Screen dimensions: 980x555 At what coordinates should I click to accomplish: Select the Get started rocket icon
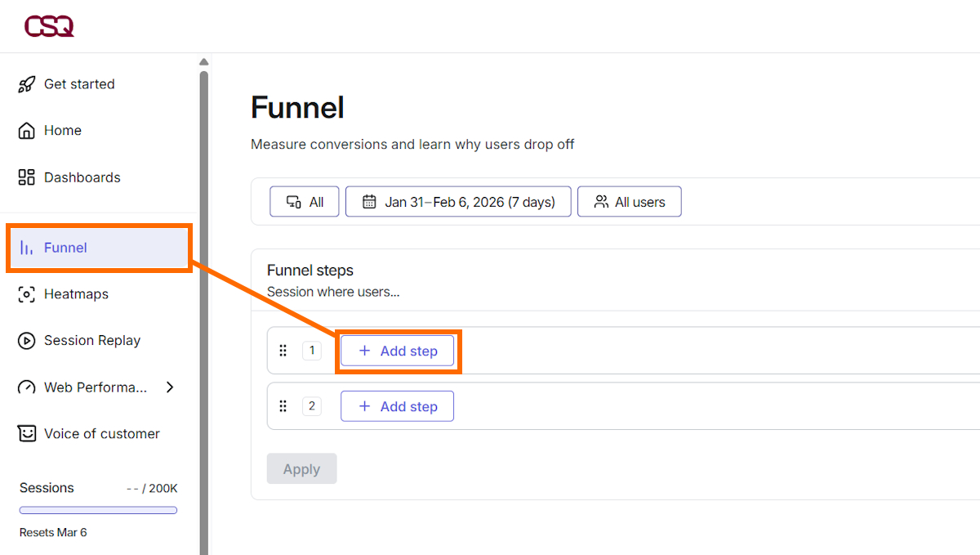coord(25,83)
